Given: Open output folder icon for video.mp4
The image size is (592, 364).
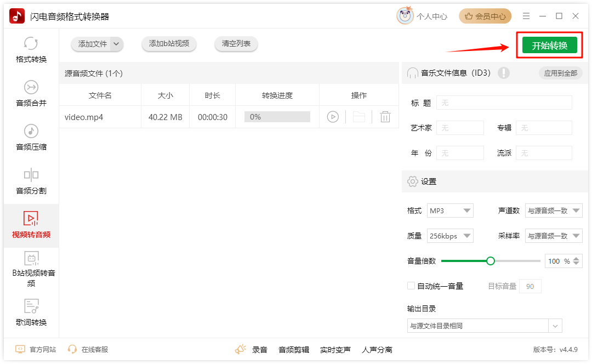Looking at the screenshot, I should pos(358,117).
